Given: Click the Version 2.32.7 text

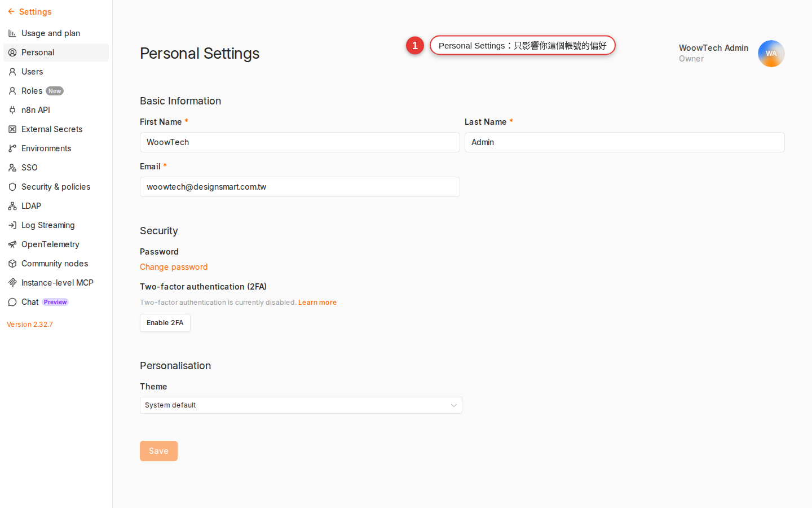Looking at the screenshot, I should (30, 325).
